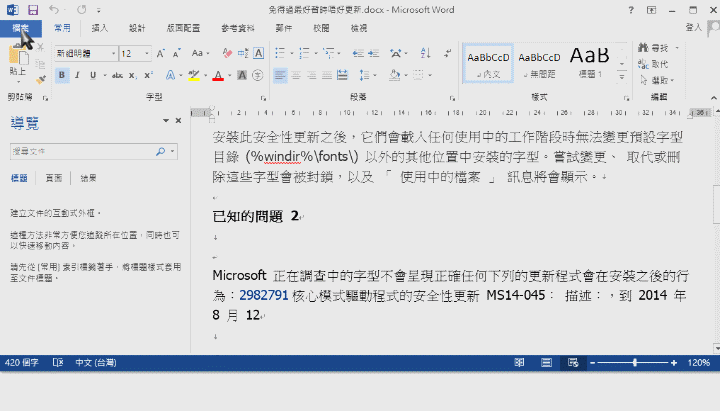720x411 pixels.
Task: Click the Distributed alignment icon
Action: tap(343, 75)
